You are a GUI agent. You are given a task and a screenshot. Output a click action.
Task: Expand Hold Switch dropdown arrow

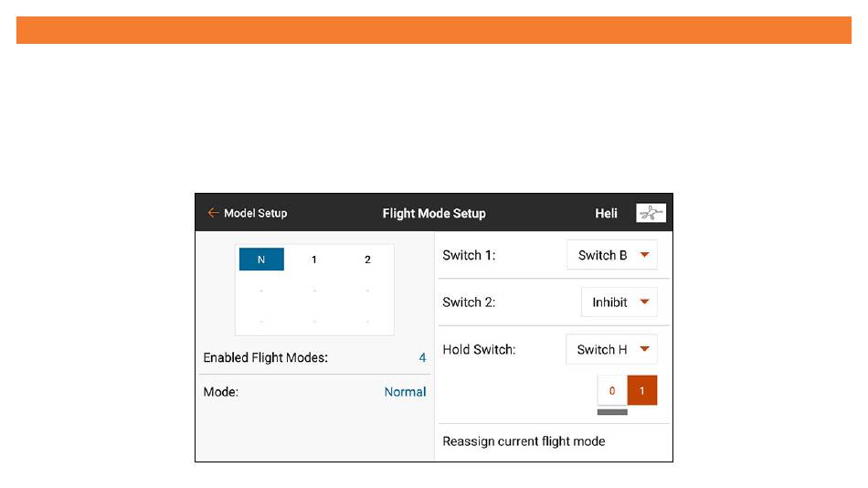[644, 349]
